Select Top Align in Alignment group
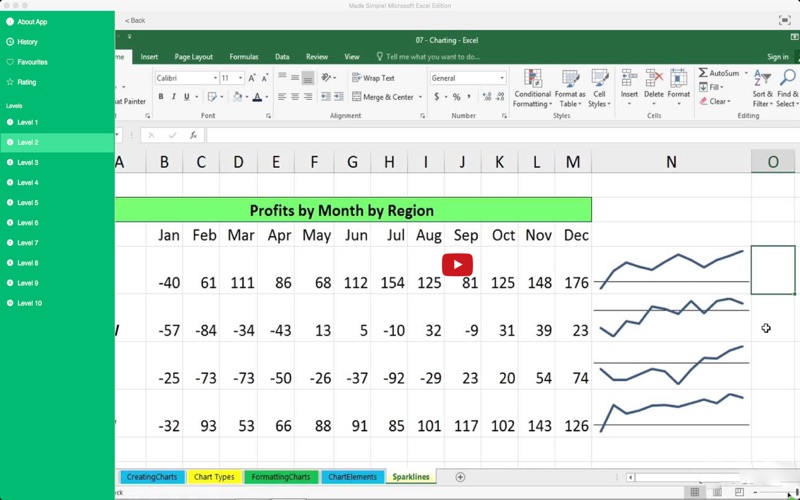 [282, 78]
